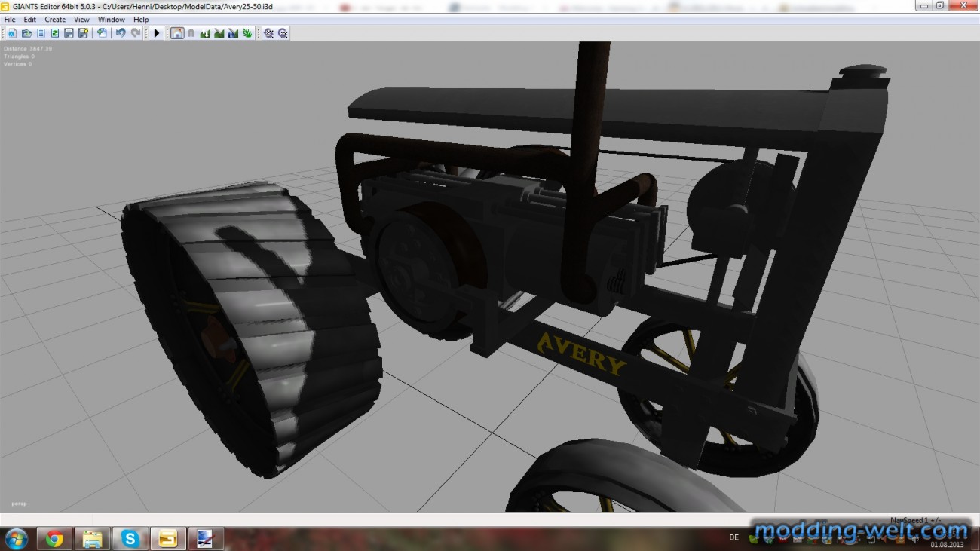The height and width of the screenshot is (551, 980).
Task: Open Google Chrome from the taskbar
Action: tap(54, 539)
